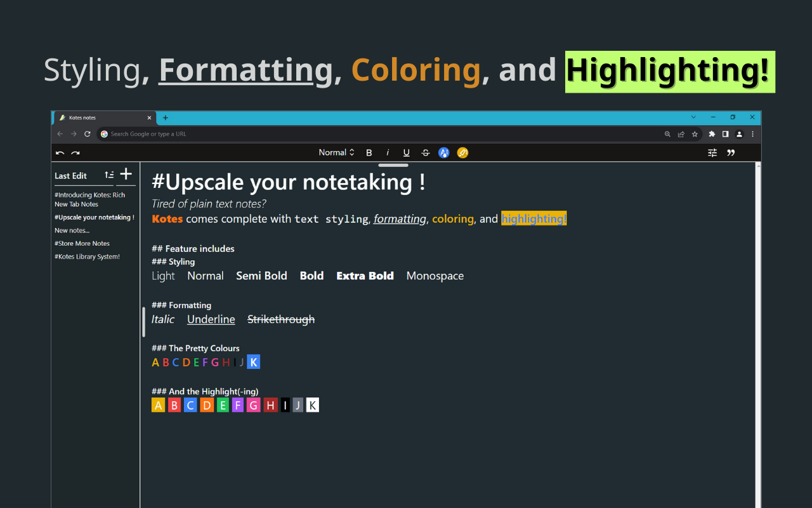Image resolution: width=812 pixels, height=508 pixels.
Task: Toggle the browser side panel
Action: pos(725,134)
